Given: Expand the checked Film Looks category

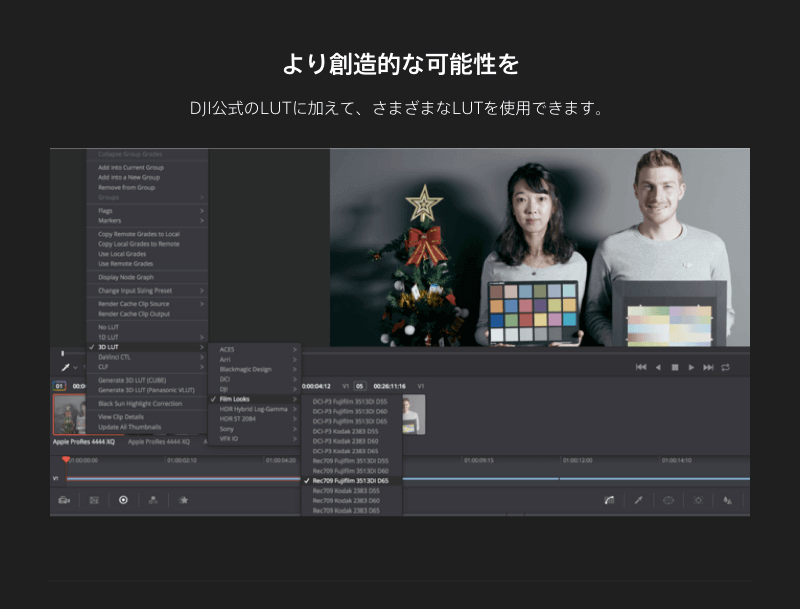Looking at the screenshot, I should [255, 399].
